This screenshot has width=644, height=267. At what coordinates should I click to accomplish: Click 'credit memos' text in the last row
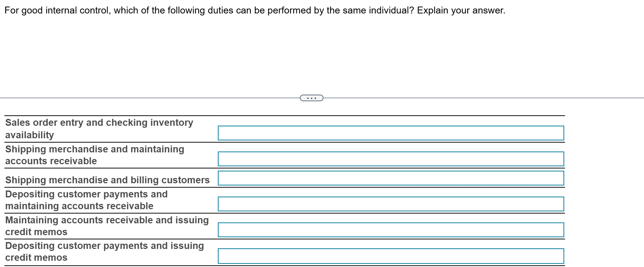36,257
